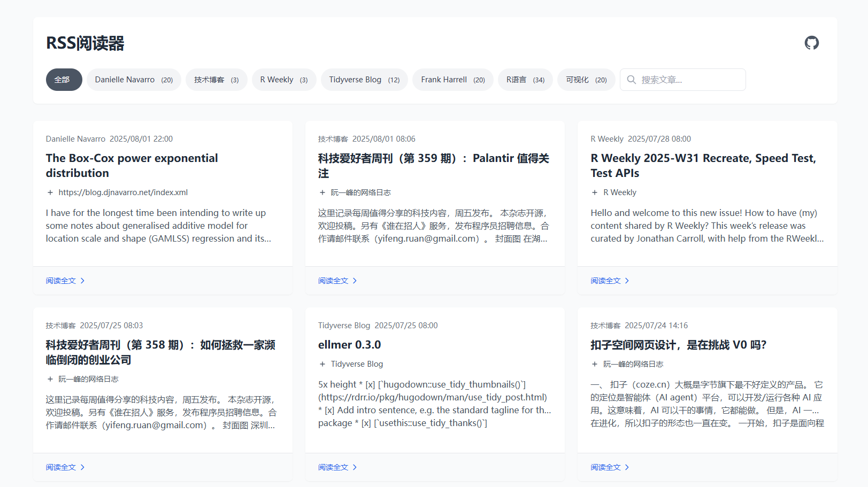
Task: Click date 2025/07/25 08:03
Action: (x=111, y=326)
